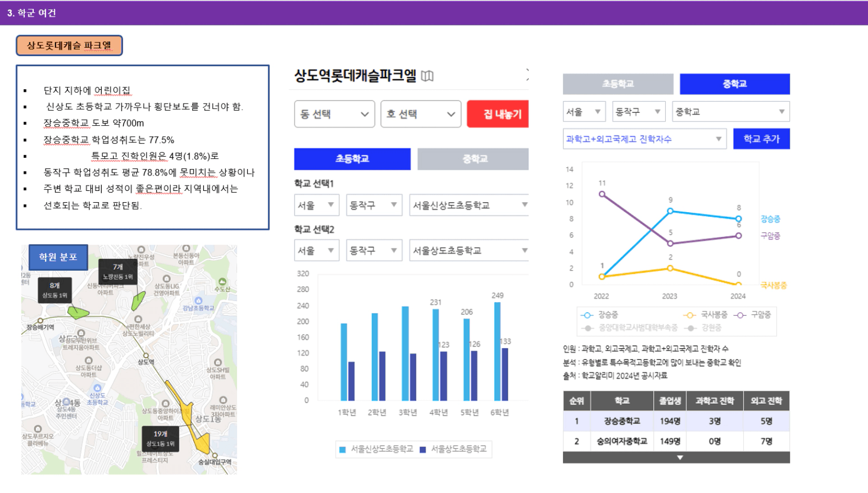The height and width of the screenshot is (493, 868).
Task: Click the 6학년 bar labeled 249
Action: [x=497, y=351]
